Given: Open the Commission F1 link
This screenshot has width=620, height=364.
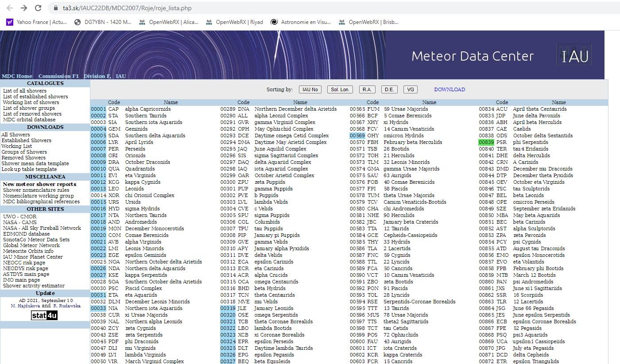Looking at the screenshot, I should click(58, 76).
